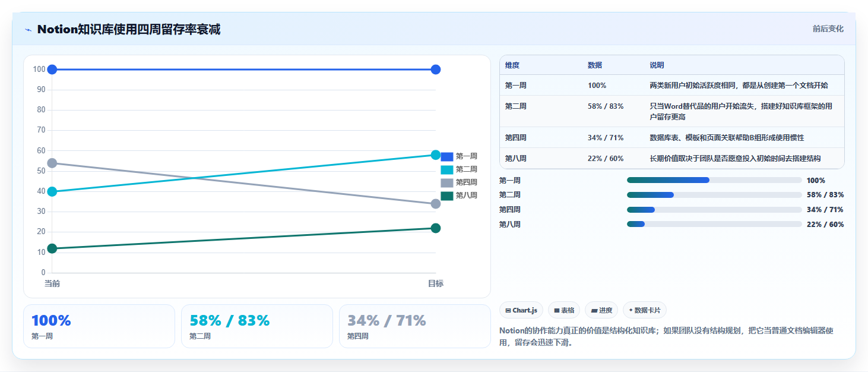Click the description starting 数据库表、模板和页面关联
The image size is (868, 372).
pyautogui.click(x=727, y=138)
